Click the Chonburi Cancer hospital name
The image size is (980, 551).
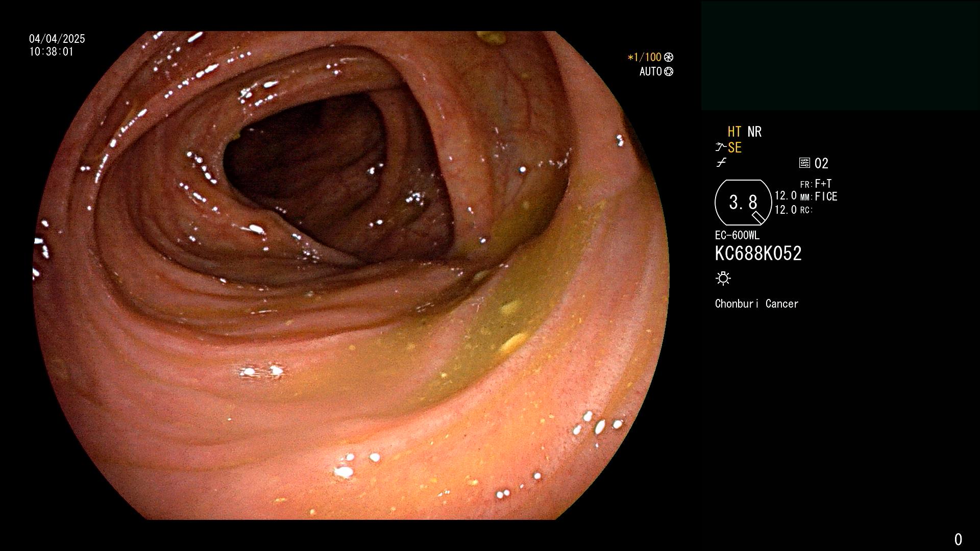(756, 304)
